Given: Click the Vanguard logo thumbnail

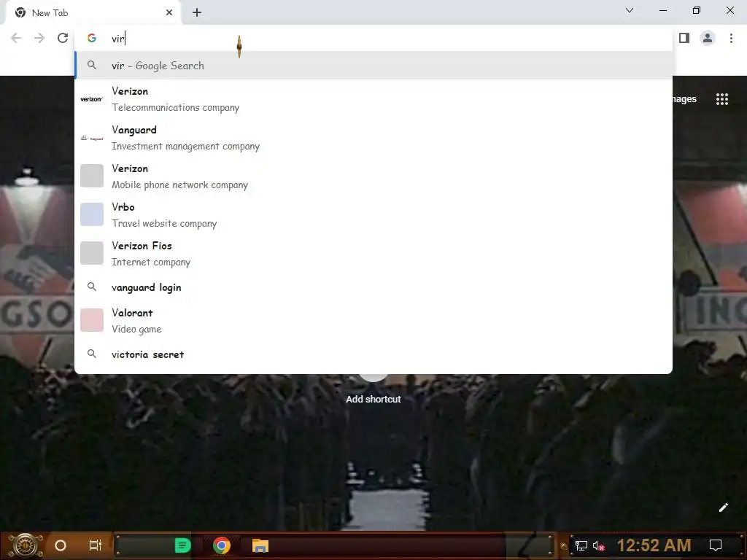Looking at the screenshot, I should 91,138.
